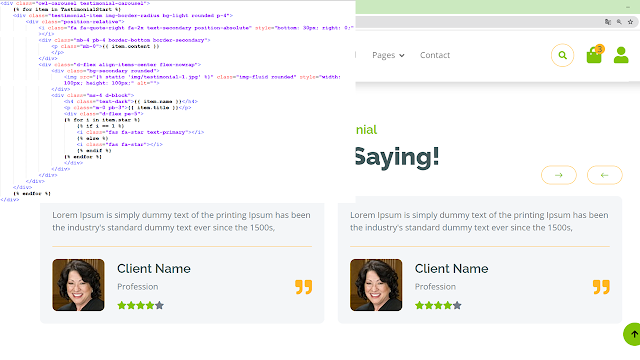Click the user account profile icon
This screenshot has width=640, height=360.
pyautogui.click(x=621, y=55)
